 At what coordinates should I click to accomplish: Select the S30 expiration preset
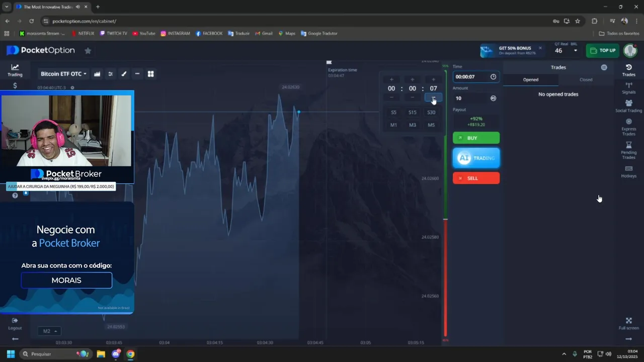431,113
